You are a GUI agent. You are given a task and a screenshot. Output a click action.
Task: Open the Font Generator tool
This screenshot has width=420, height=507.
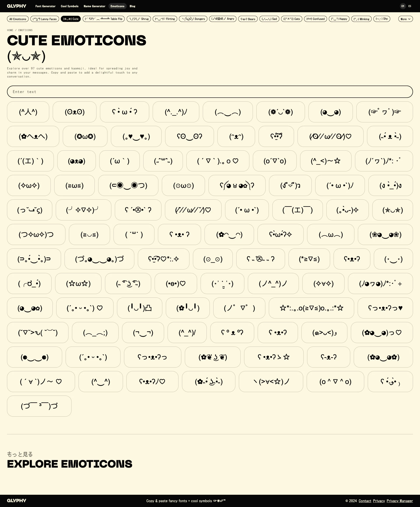45,6
